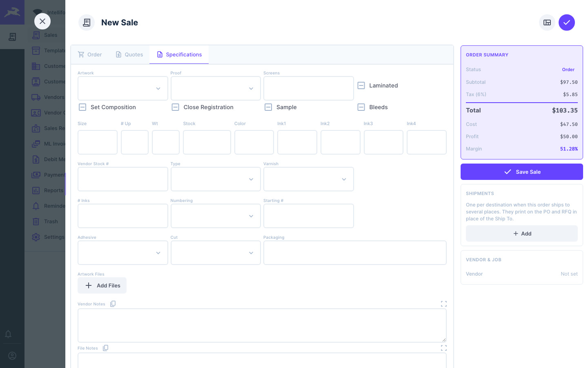Click the Packaging input field

pos(355,253)
